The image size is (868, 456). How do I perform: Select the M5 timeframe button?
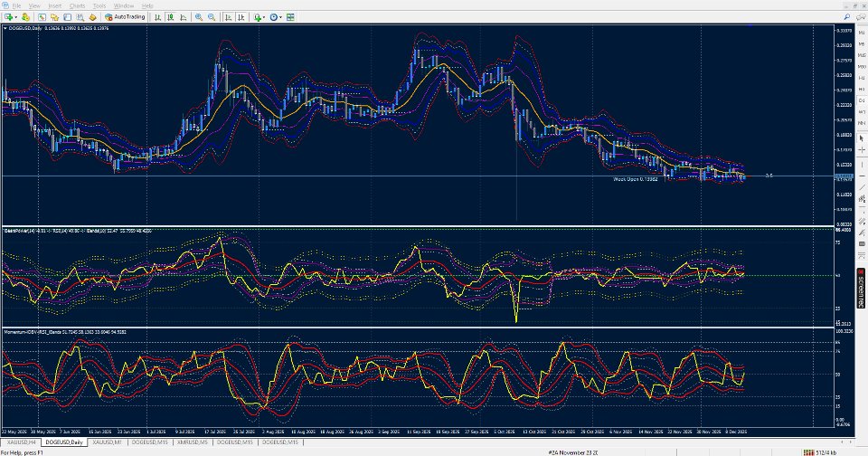(x=862, y=43)
